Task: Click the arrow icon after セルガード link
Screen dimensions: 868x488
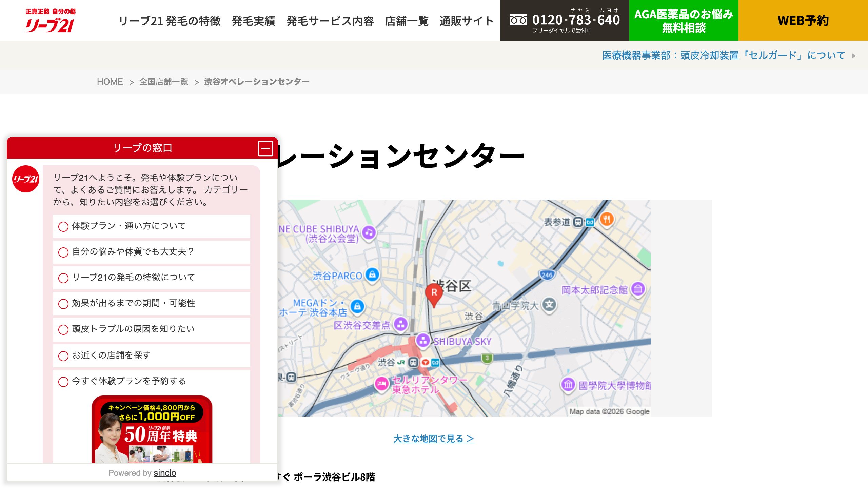Action: point(854,56)
